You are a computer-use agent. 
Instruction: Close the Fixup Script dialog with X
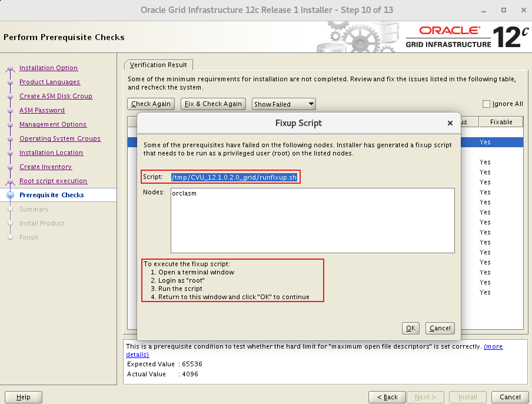tap(450, 123)
